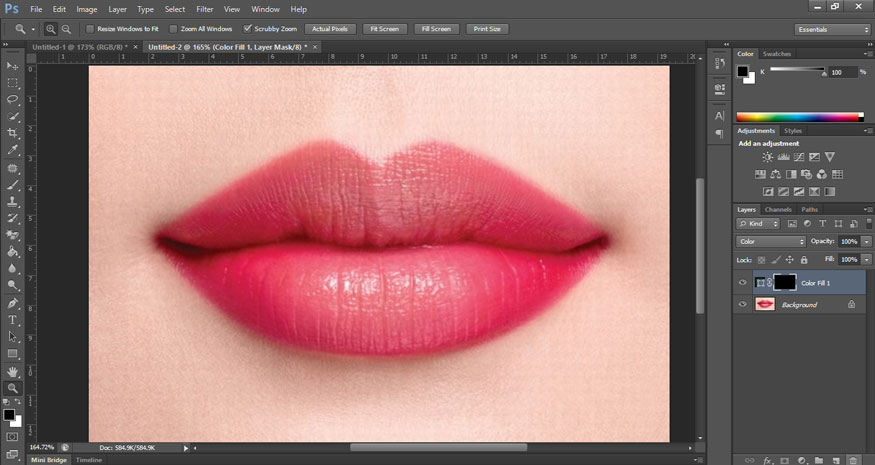Open the Fill slider dropdown arrow
This screenshot has width=875, height=465.
click(x=867, y=260)
